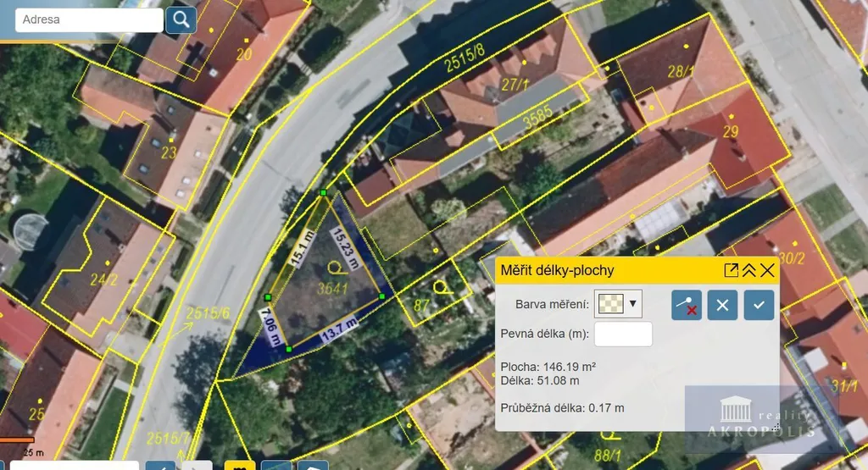This screenshot has width=868, height=470.
Task: Select the topmost green vertex of the polygon
Action: (323, 194)
